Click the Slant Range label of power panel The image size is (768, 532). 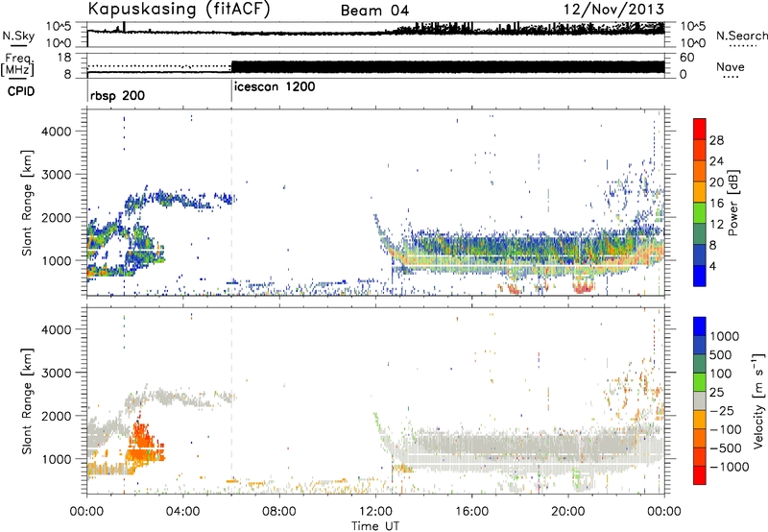[27, 203]
